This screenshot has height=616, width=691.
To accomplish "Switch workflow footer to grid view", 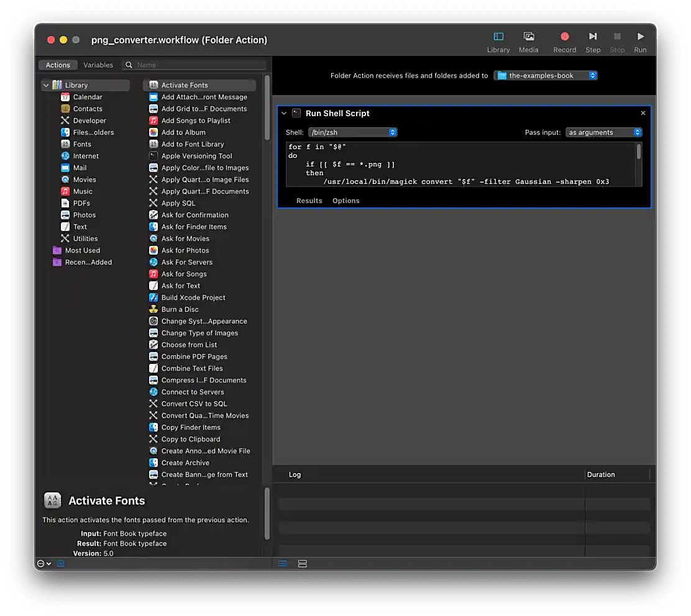I will [302, 564].
